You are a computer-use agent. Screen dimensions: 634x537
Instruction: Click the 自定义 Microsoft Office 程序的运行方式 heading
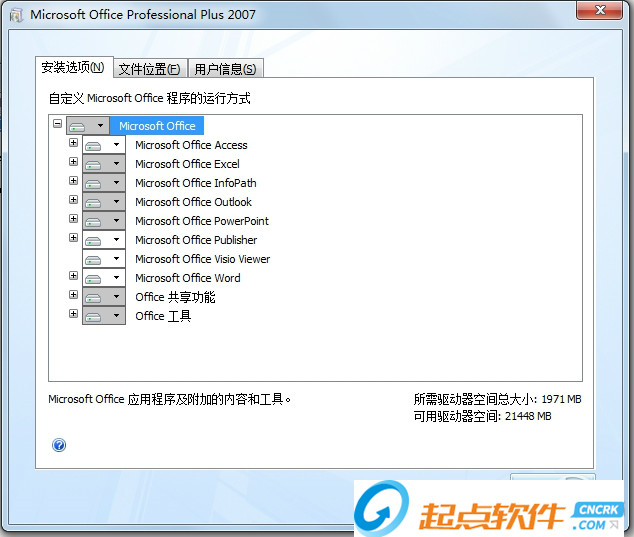(150, 98)
